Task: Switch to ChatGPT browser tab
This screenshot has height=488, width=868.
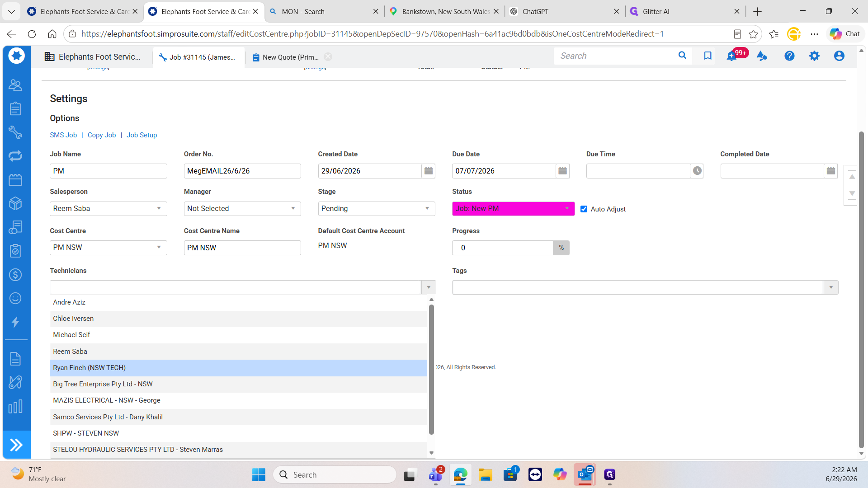Action: pos(564,11)
